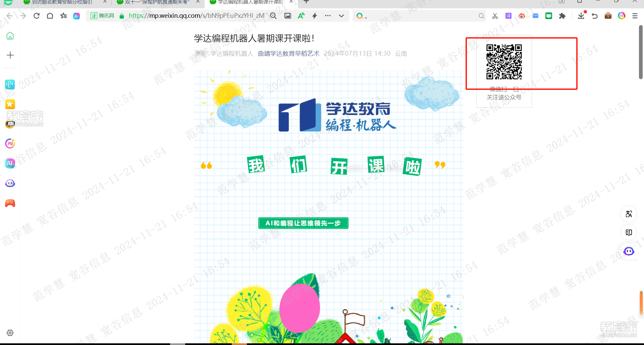
Task: Open sidebar settings gear icon
Action: point(10,333)
